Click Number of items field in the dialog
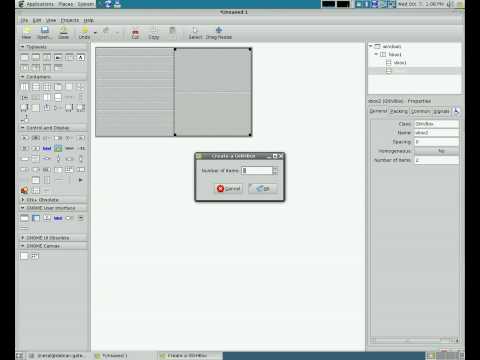Image resolution: width=480 pixels, height=360 pixels. pyautogui.click(x=257, y=171)
